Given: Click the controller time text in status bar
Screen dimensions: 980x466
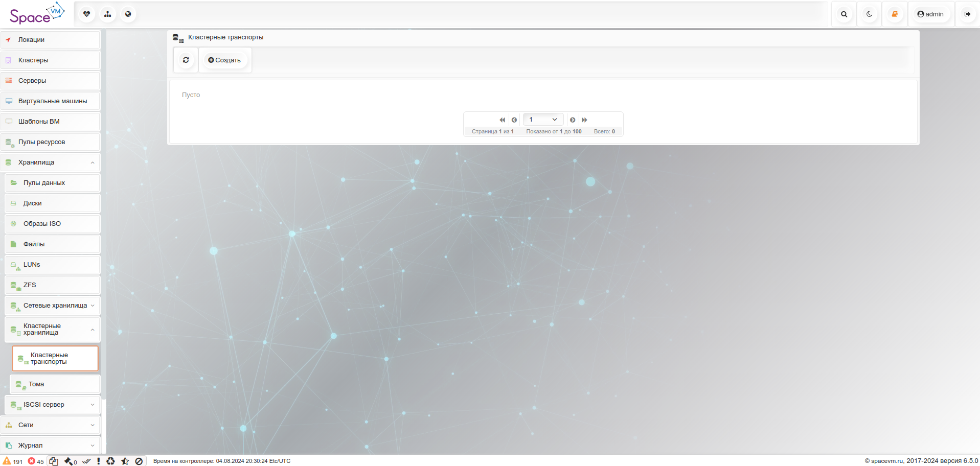Looking at the screenshot, I should point(222,461).
